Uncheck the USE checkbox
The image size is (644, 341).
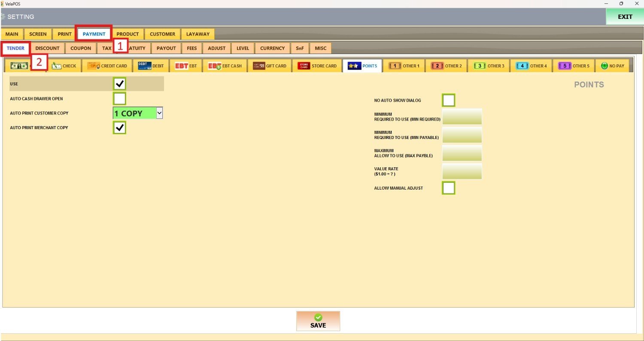coord(120,84)
